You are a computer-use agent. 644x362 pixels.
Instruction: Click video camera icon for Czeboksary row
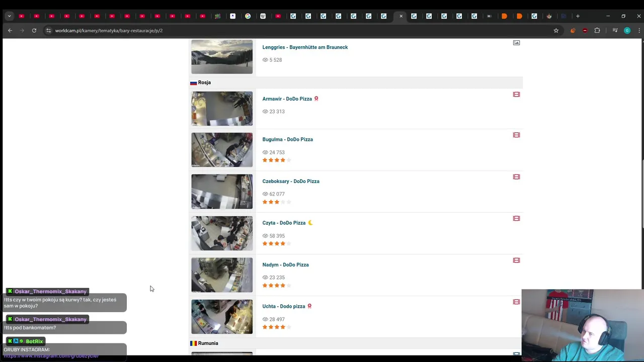coord(516,177)
